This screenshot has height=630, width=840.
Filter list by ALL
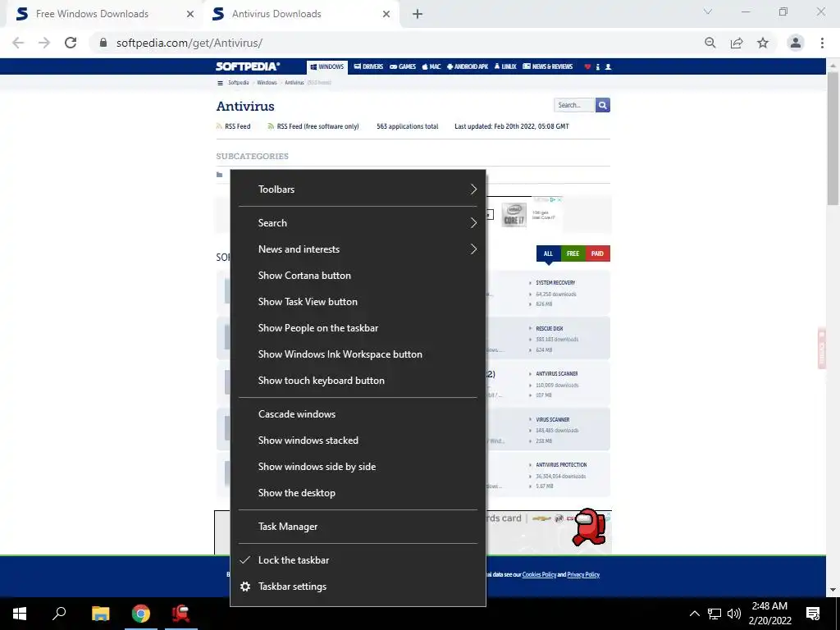(x=548, y=253)
